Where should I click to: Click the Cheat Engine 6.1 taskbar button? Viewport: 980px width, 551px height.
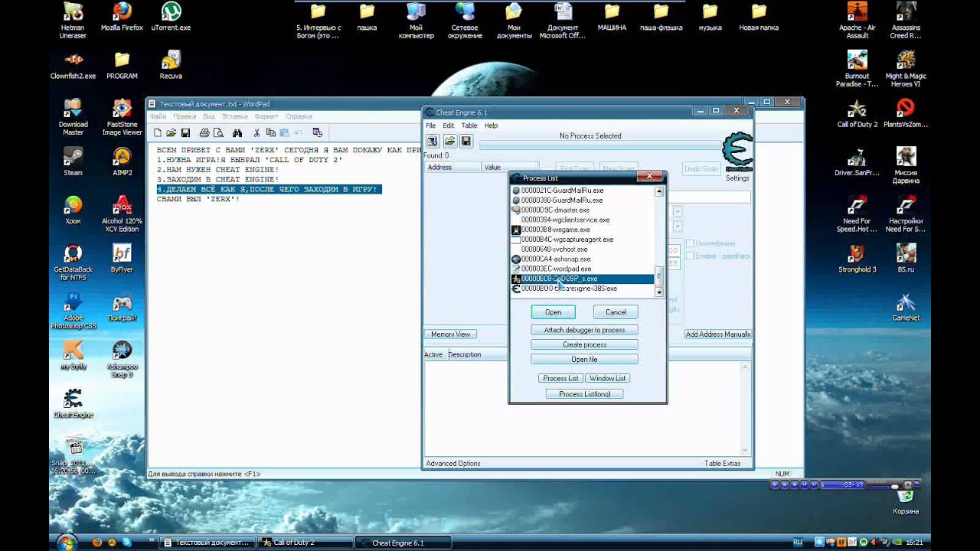point(404,543)
